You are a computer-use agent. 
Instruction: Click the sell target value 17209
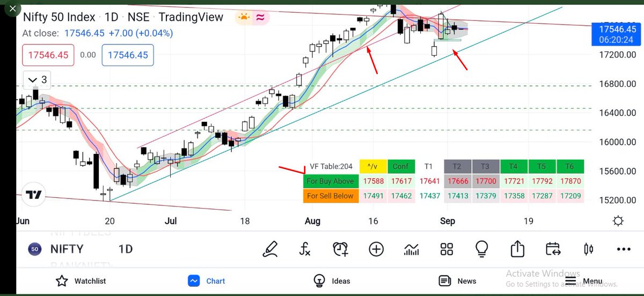tap(570, 196)
